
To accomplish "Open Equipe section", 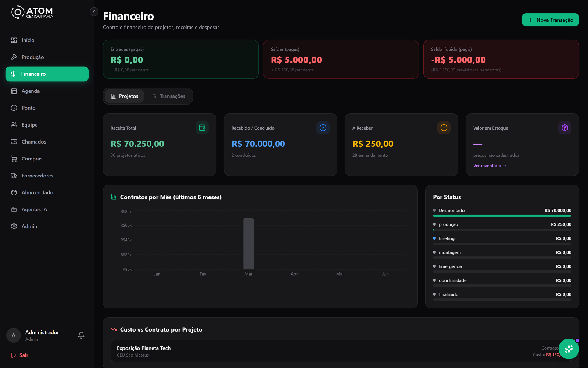I will [x=47, y=125].
